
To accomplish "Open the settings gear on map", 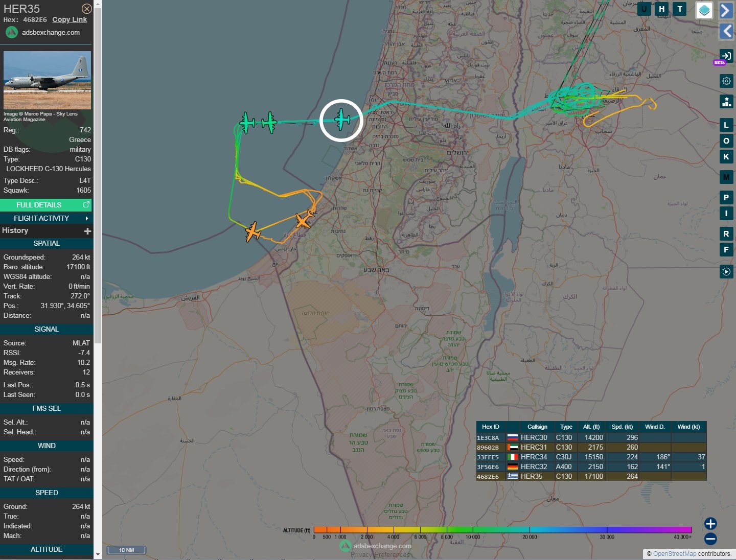I will 726,81.
